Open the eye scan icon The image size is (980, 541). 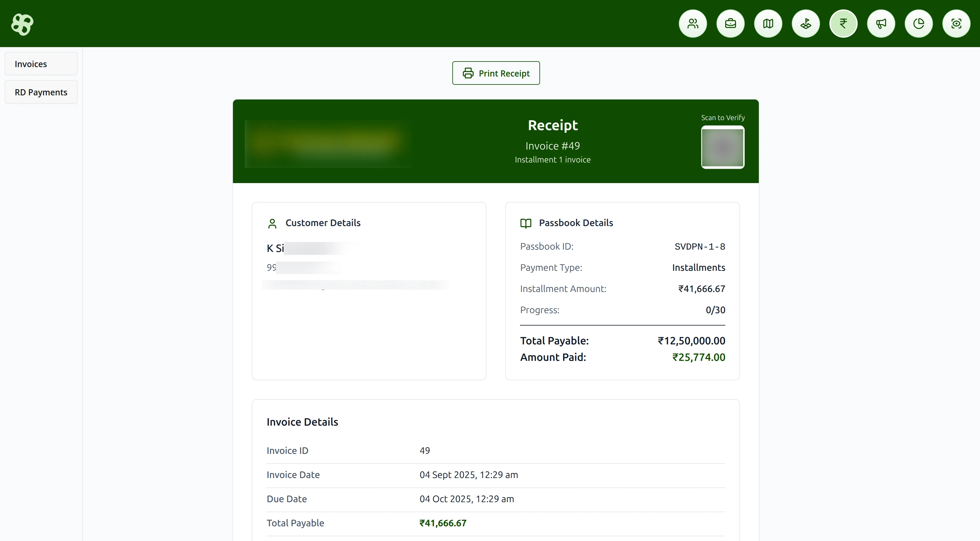click(956, 24)
